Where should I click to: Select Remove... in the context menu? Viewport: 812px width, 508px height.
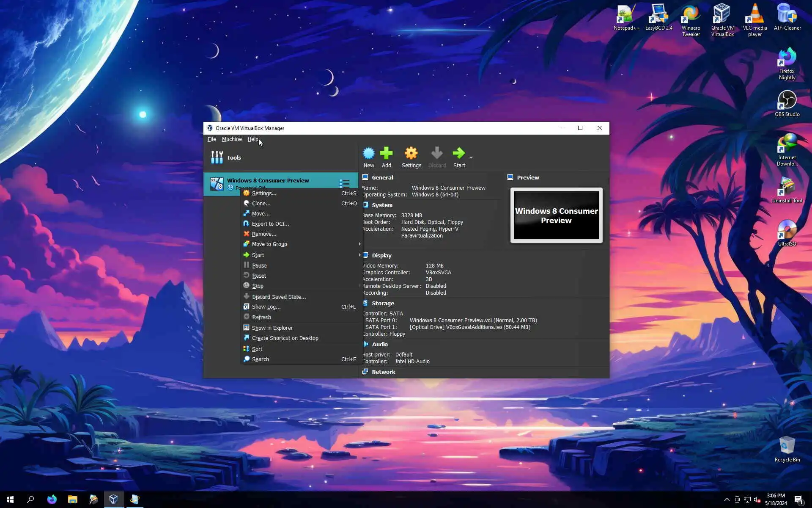pos(264,234)
